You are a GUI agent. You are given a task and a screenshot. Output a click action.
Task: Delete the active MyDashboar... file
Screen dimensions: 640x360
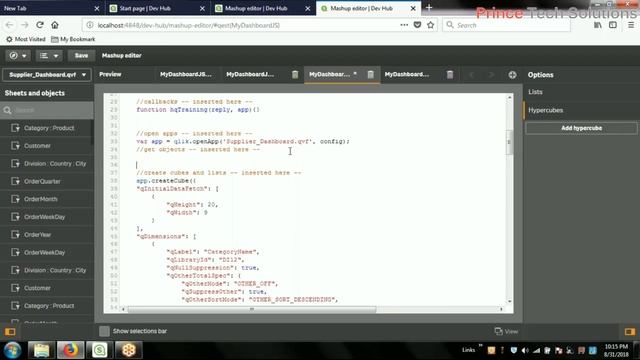tap(370, 74)
